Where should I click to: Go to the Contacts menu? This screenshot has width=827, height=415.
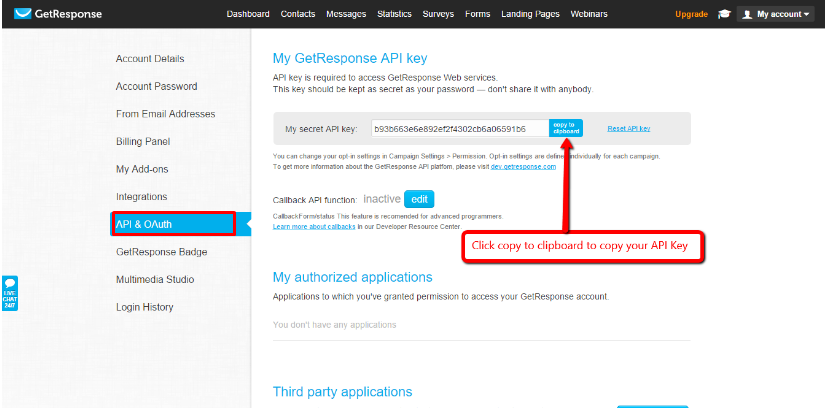(297, 14)
